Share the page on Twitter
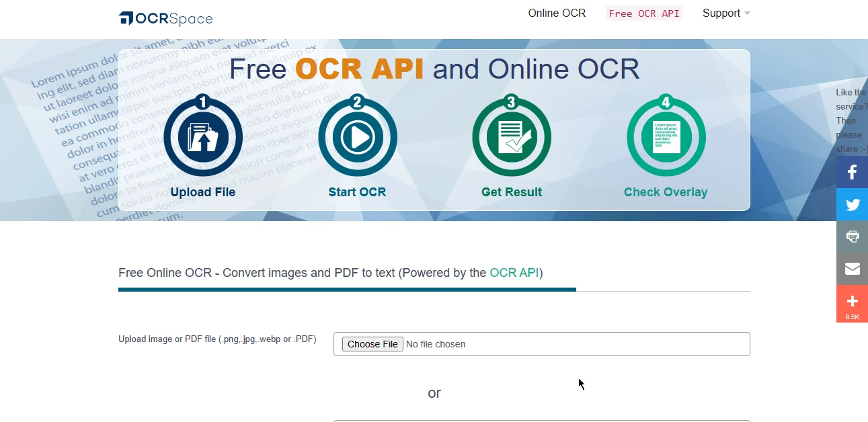This screenshot has height=422, width=868. (852, 204)
